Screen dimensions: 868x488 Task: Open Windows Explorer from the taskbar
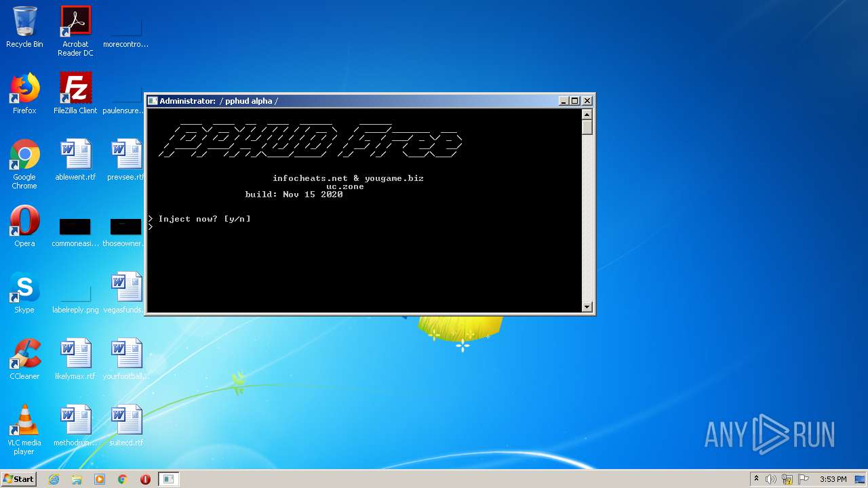coord(77,479)
